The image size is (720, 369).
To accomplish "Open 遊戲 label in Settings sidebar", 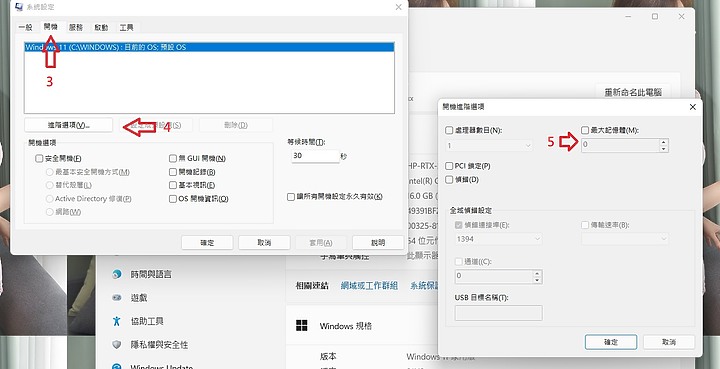I will [x=139, y=298].
